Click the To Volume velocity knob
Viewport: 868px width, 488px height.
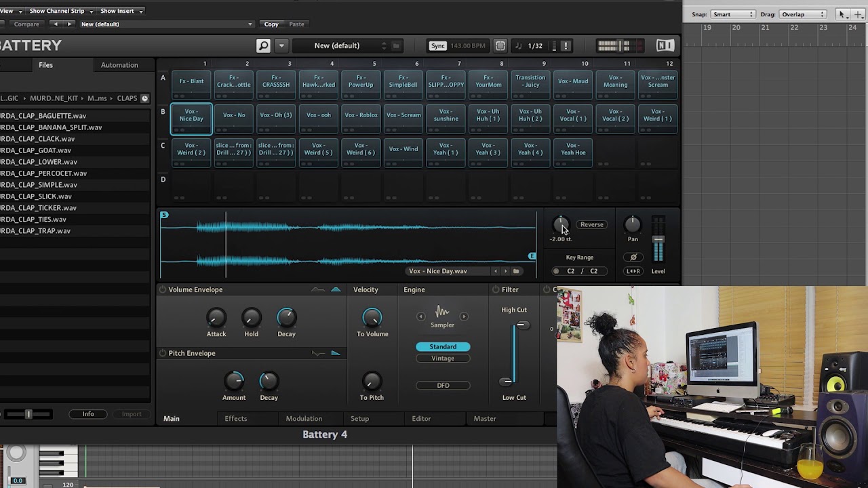click(x=372, y=317)
